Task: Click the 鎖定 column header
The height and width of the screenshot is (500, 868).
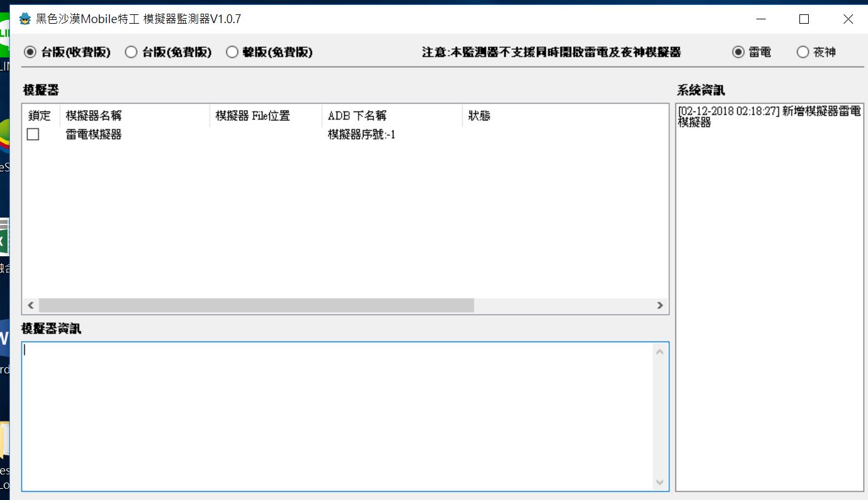Action: pos(41,116)
